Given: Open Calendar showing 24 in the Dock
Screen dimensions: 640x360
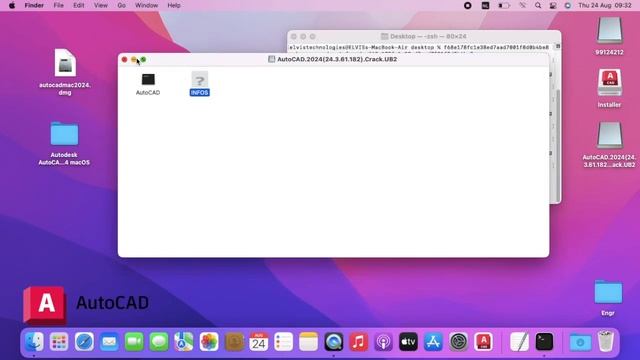Looking at the screenshot, I should [x=259, y=342].
